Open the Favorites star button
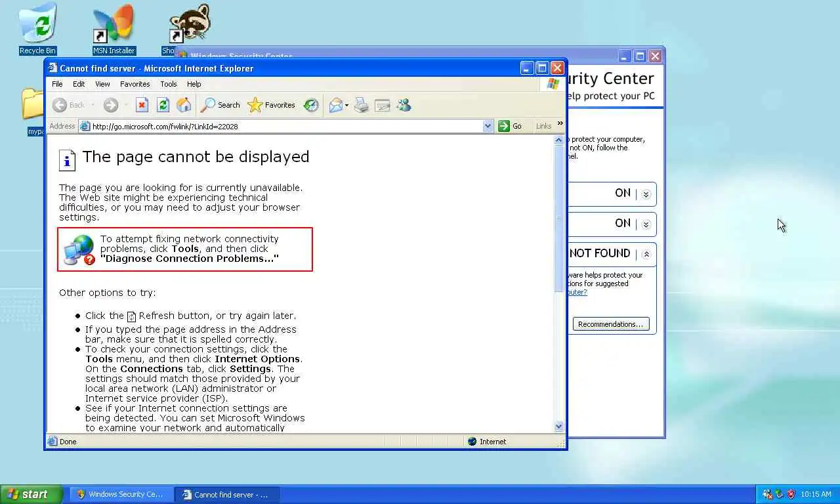The width and height of the screenshot is (840, 504). pos(271,105)
